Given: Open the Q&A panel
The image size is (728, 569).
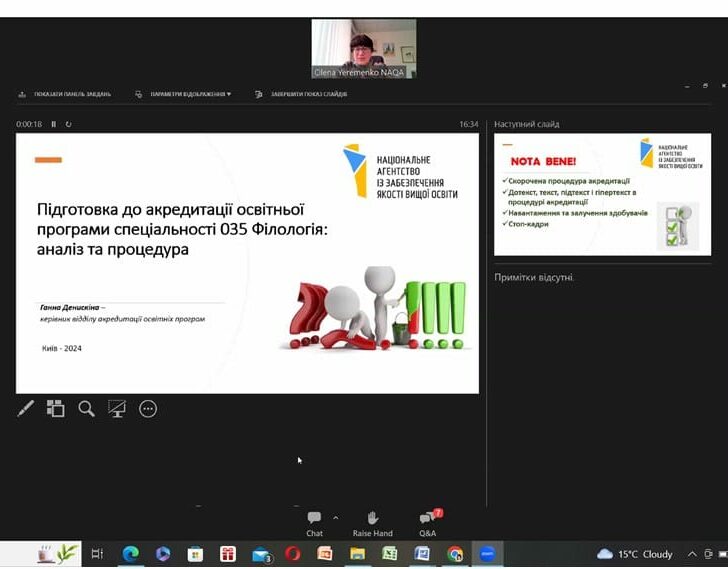Looking at the screenshot, I should 427,523.
